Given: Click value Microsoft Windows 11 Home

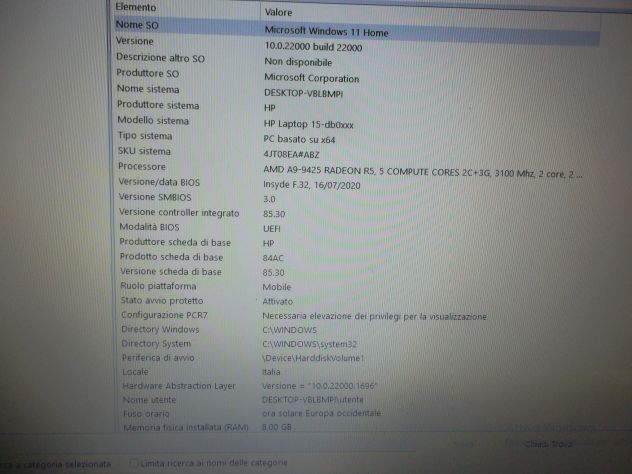Looking at the screenshot, I should (326, 31).
